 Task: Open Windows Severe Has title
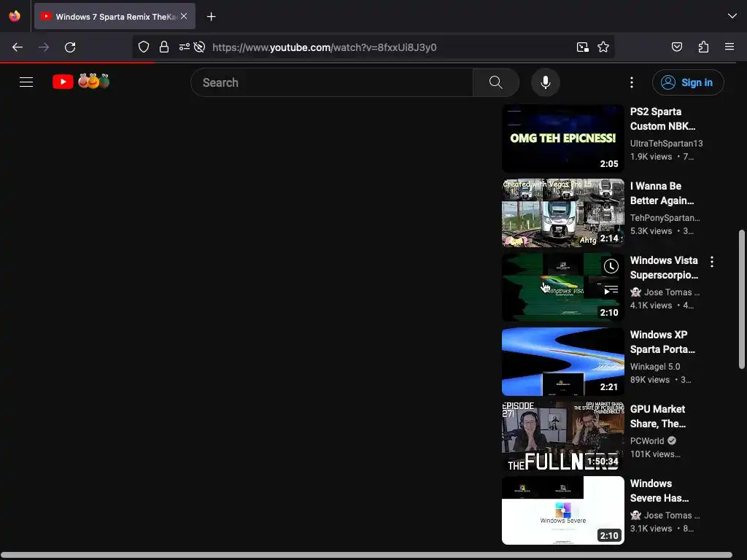[659, 491]
